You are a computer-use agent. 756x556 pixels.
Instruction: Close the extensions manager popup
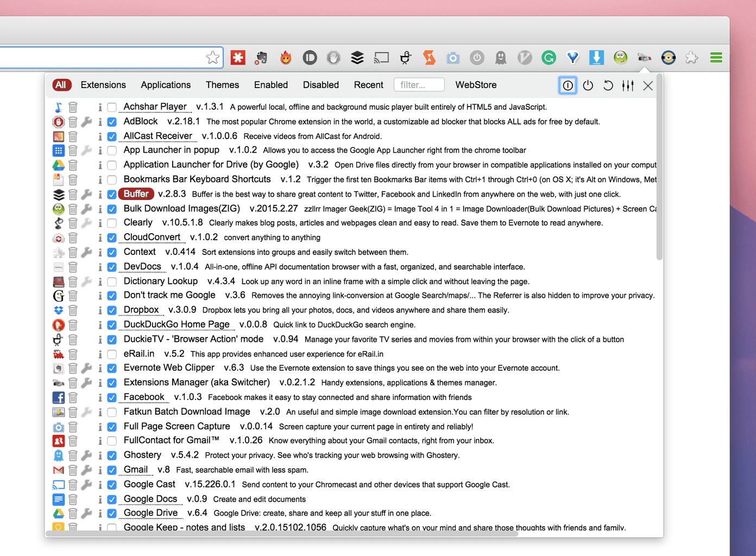pos(648,85)
